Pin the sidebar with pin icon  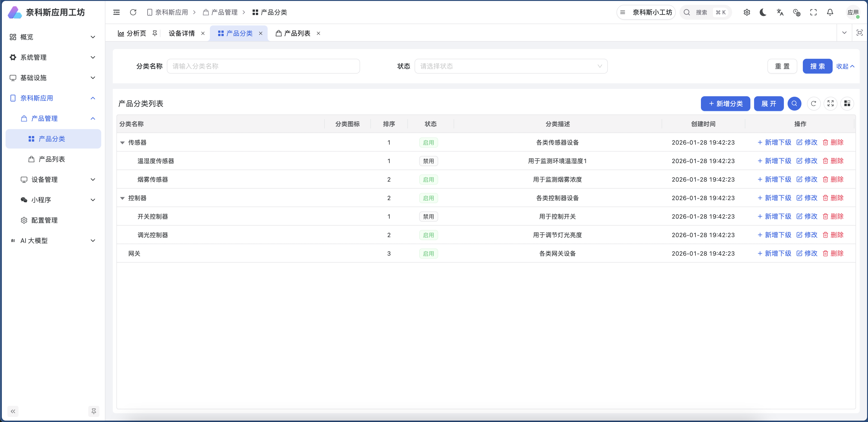(94, 411)
